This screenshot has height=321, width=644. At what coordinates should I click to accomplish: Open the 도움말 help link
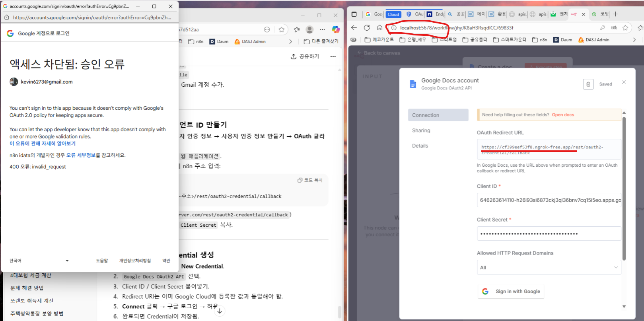click(x=102, y=261)
